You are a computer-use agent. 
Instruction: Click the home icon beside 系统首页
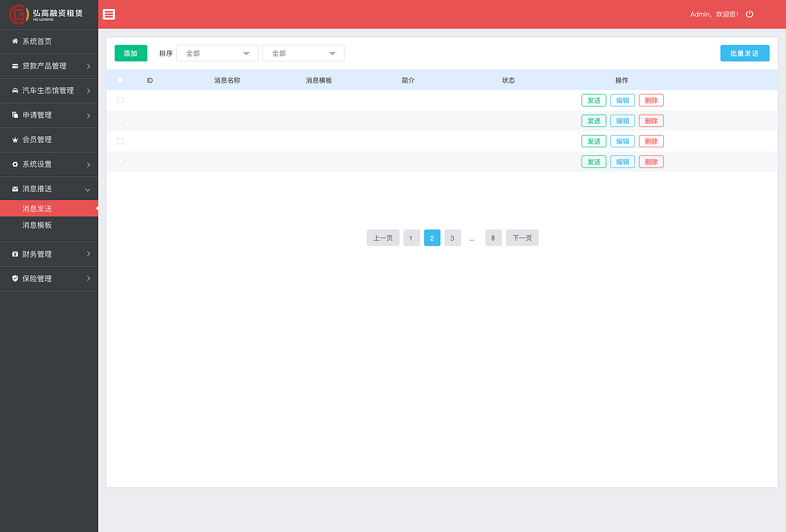(x=15, y=41)
